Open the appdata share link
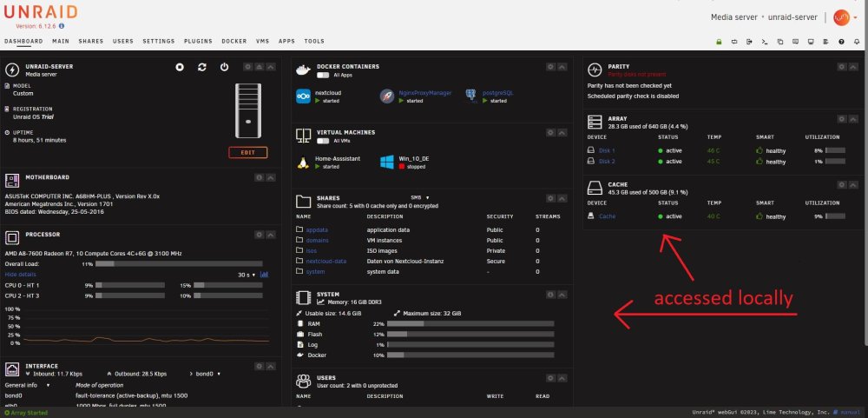Screen dimensions: 868x418 (317, 230)
